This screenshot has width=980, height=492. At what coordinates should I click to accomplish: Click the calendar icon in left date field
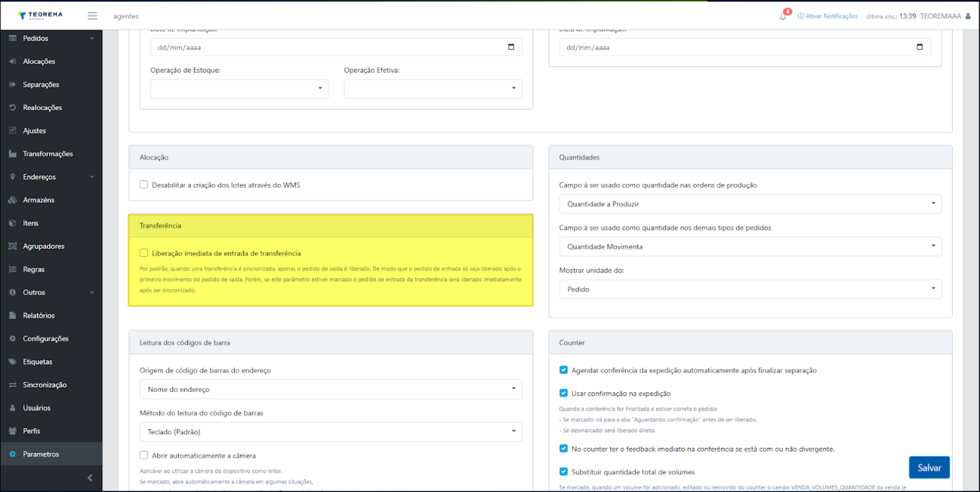point(511,47)
